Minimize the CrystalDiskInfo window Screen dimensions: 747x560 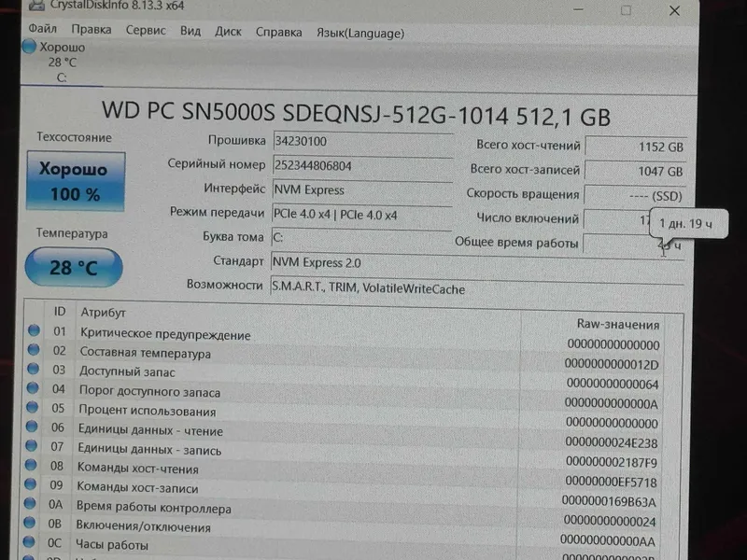click(578, 9)
